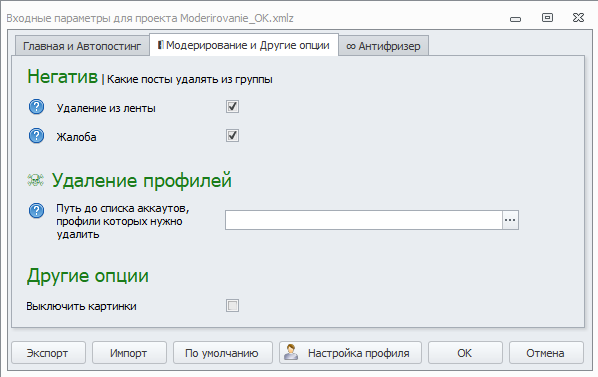Click the Удаление из ленты label
The width and height of the screenshot is (598, 377).
click(x=106, y=108)
